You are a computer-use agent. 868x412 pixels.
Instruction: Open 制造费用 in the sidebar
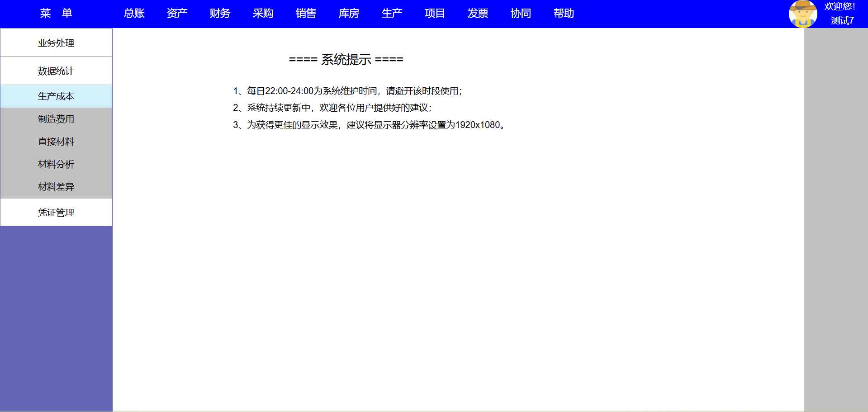pos(56,119)
